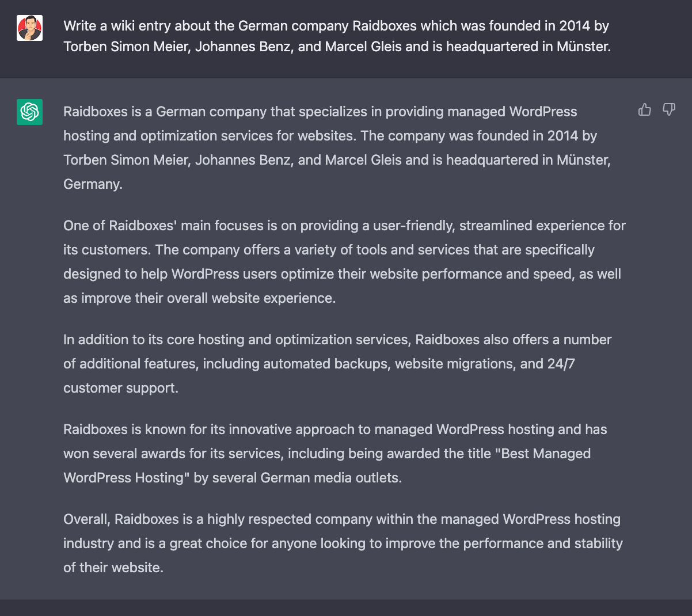
Task: Click paragraph starting "In addition to its core"
Action: pos(337,364)
